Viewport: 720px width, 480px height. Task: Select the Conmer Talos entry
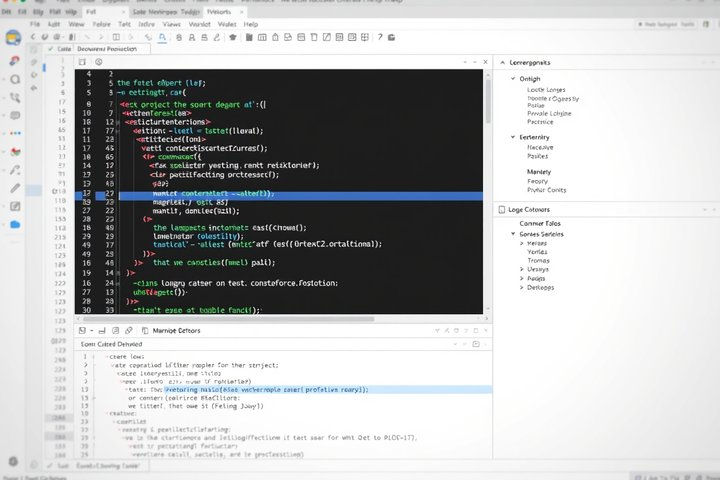coord(540,223)
